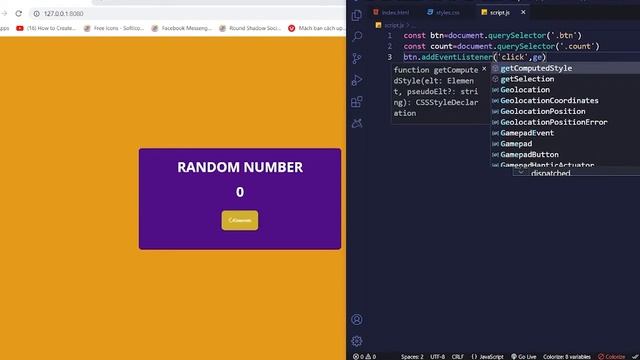This screenshot has width=640, height=360.
Task: Click Colorize variables status item
Action: click(567, 356)
